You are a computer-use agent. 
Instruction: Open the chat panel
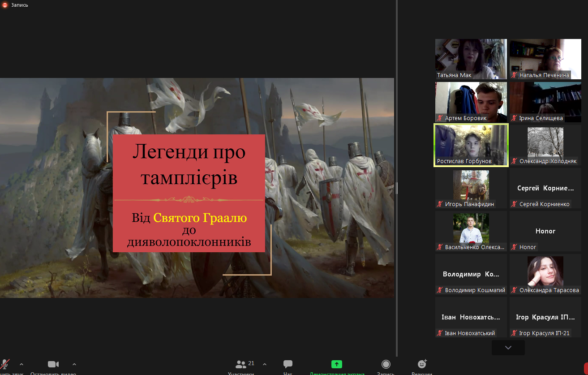point(288,364)
